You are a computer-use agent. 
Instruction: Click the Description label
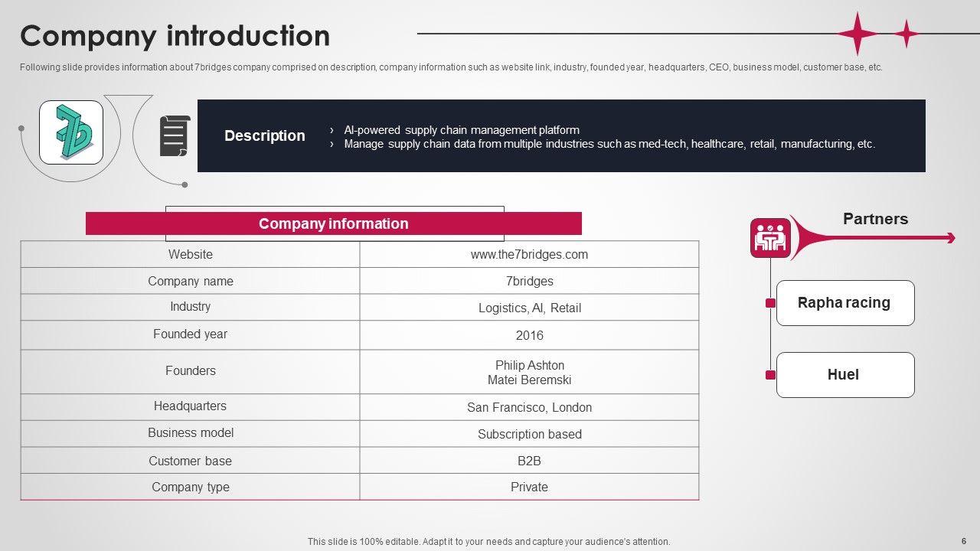tap(265, 135)
